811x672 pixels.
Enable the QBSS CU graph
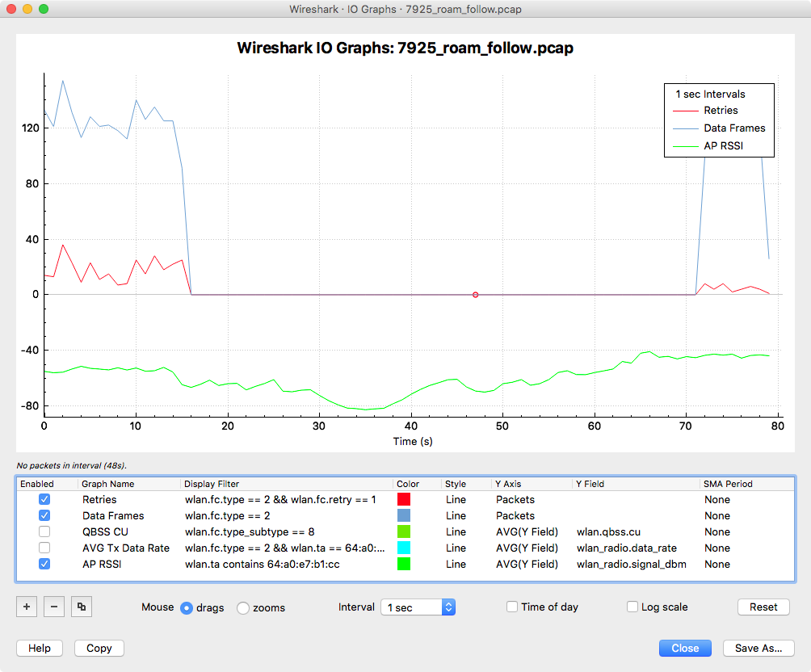tap(44, 531)
